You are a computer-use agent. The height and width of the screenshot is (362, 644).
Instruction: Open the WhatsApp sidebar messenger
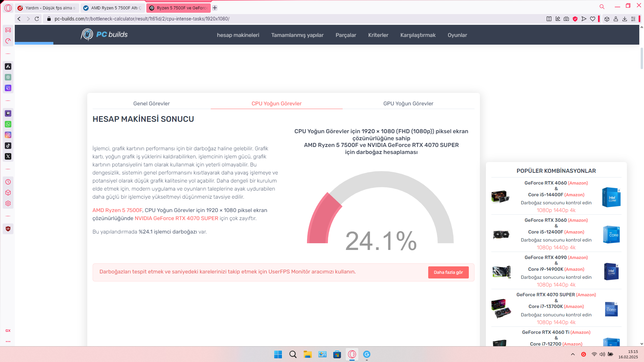pos(8,124)
